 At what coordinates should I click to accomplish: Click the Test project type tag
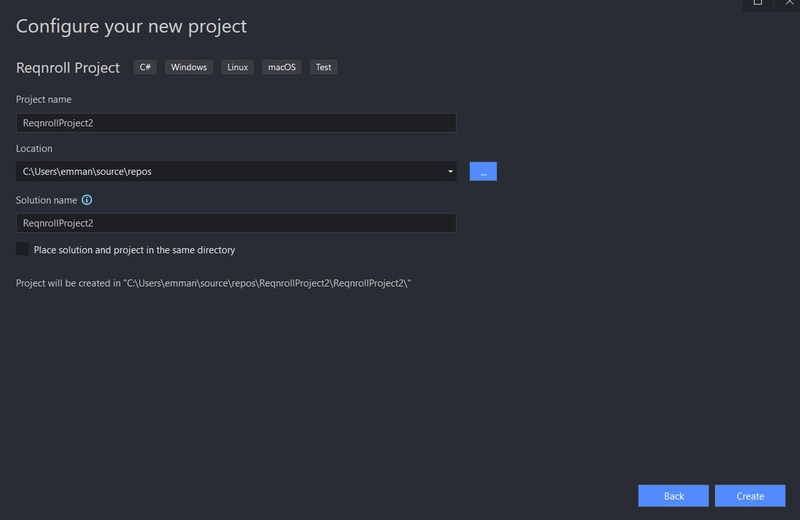point(323,67)
